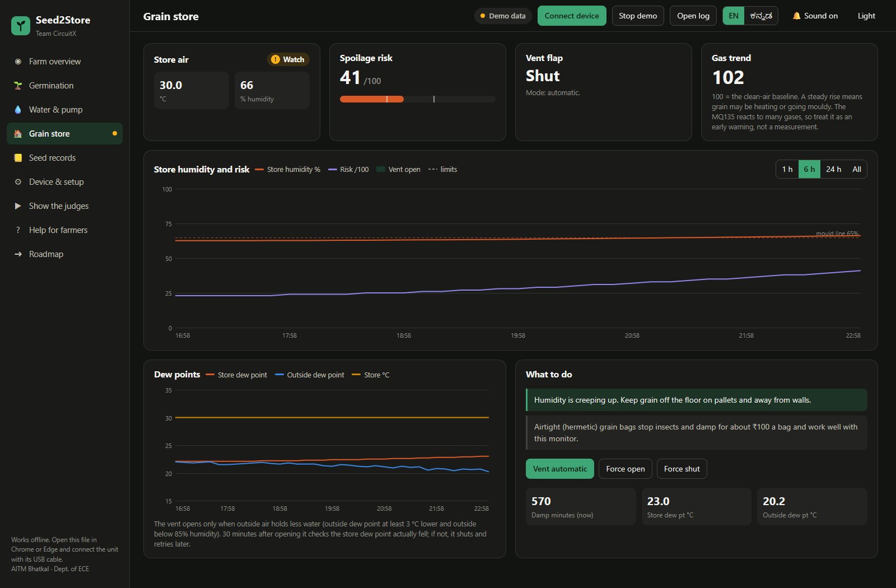Image resolution: width=896 pixels, height=588 pixels.
Task: Open Water & pump page
Action: [64, 110]
